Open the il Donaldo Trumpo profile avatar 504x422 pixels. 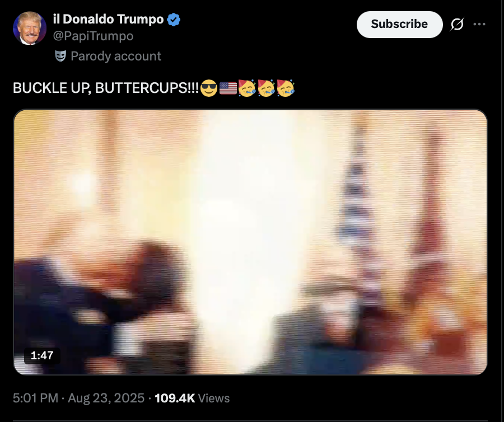(x=30, y=28)
